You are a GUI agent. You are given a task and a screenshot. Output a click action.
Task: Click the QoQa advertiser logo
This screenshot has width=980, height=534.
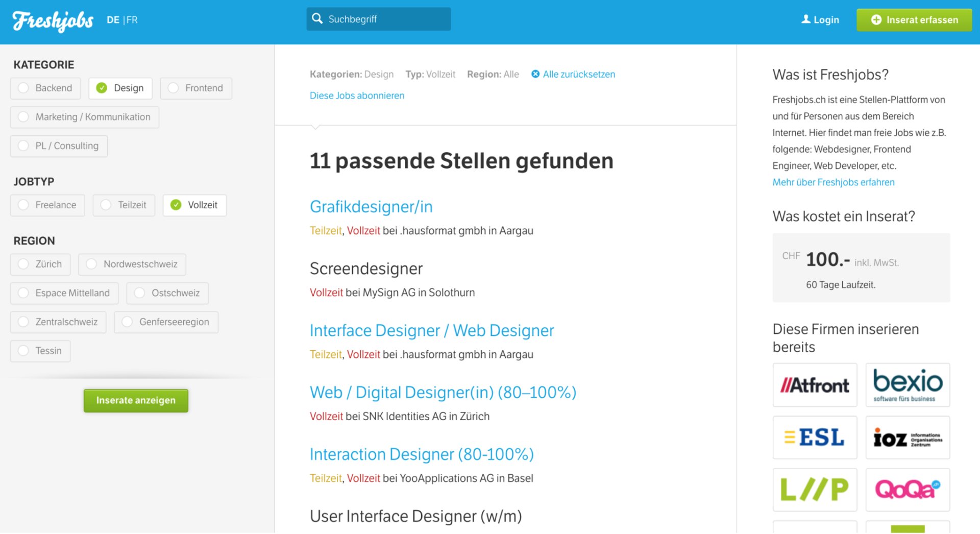click(908, 489)
